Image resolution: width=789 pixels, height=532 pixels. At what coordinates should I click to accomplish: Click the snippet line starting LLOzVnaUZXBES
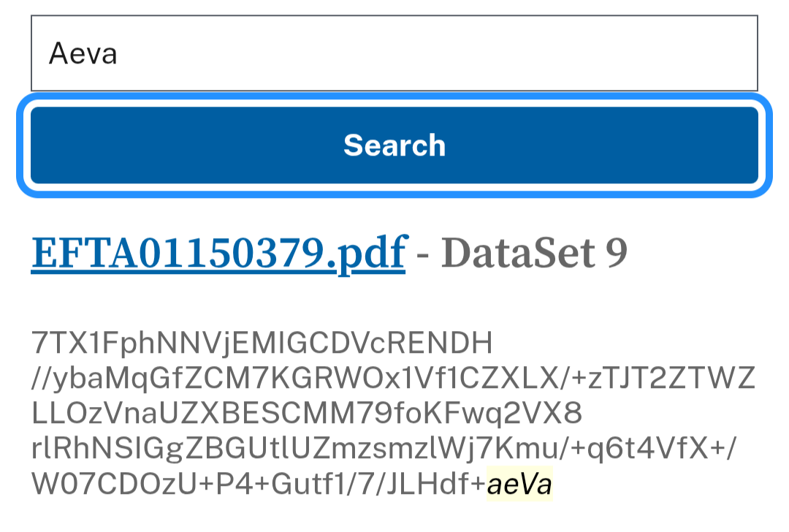click(307, 414)
